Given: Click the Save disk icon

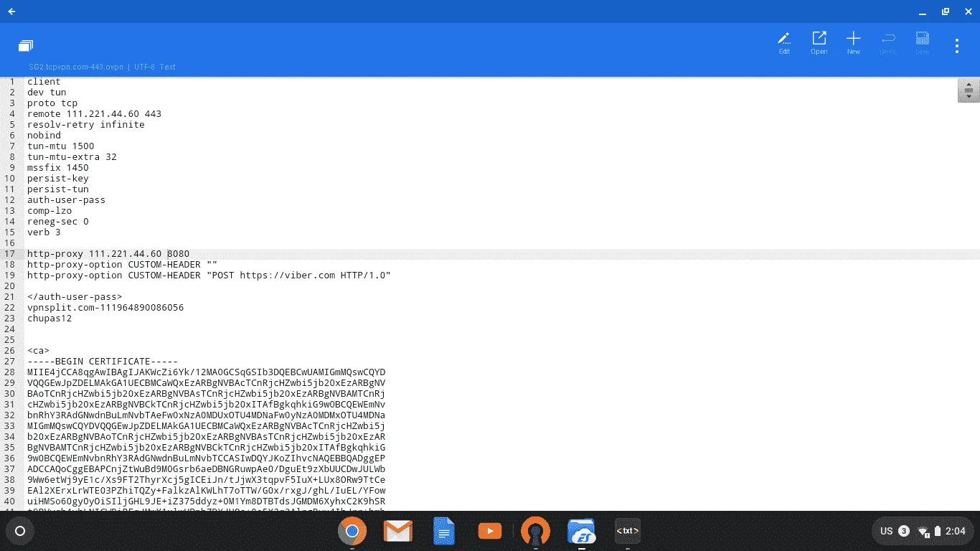Looking at the screenshot, I should click(x=922, y=42).
